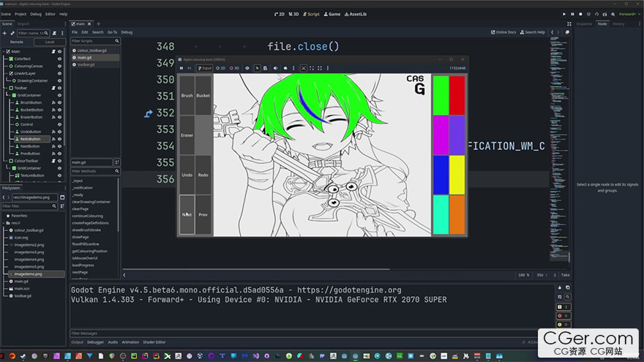Switch to the Script workspace
The image size is (644, 362).
tap(311, 14)
